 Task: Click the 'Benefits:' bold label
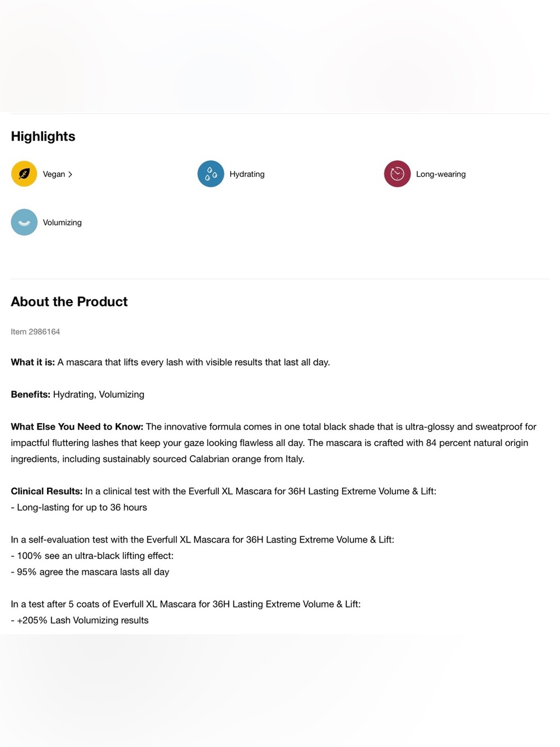[x=30, y=395]
